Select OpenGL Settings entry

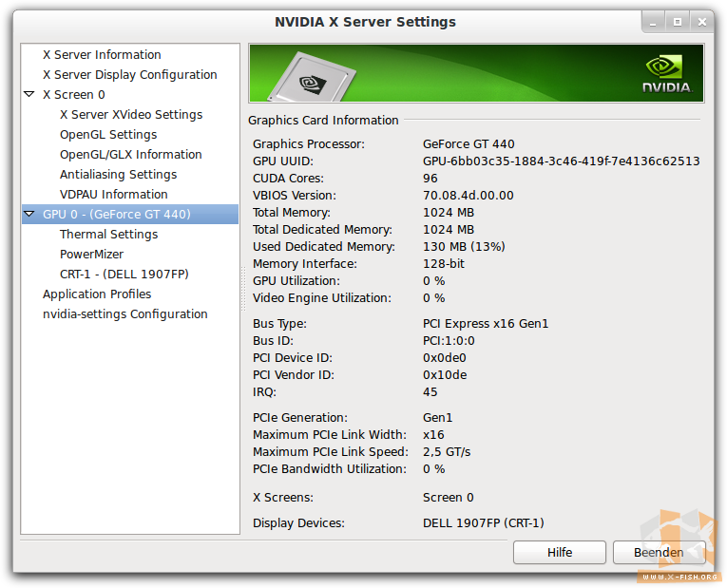(108, 134)
